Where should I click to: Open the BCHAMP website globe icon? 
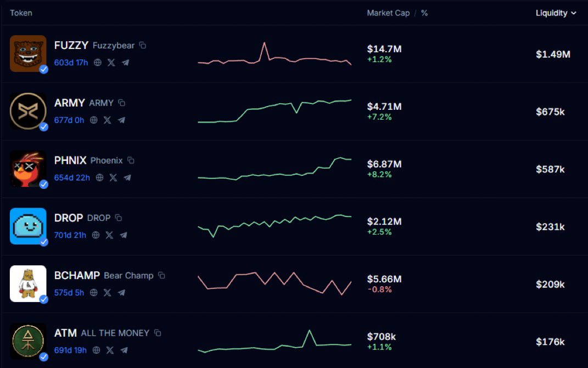tap(94, 293)
